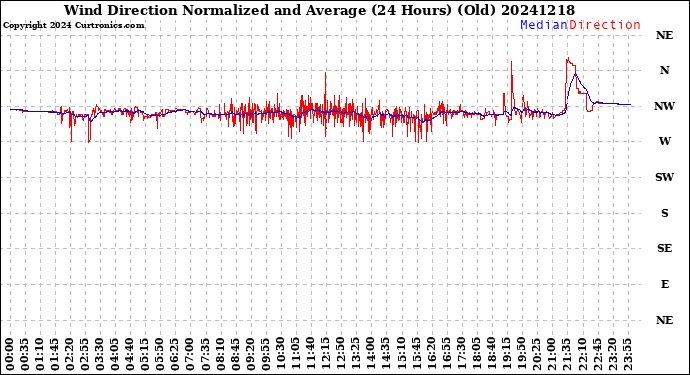
Task: Click the 15:10 time label
Action: (x=401, y=355)
